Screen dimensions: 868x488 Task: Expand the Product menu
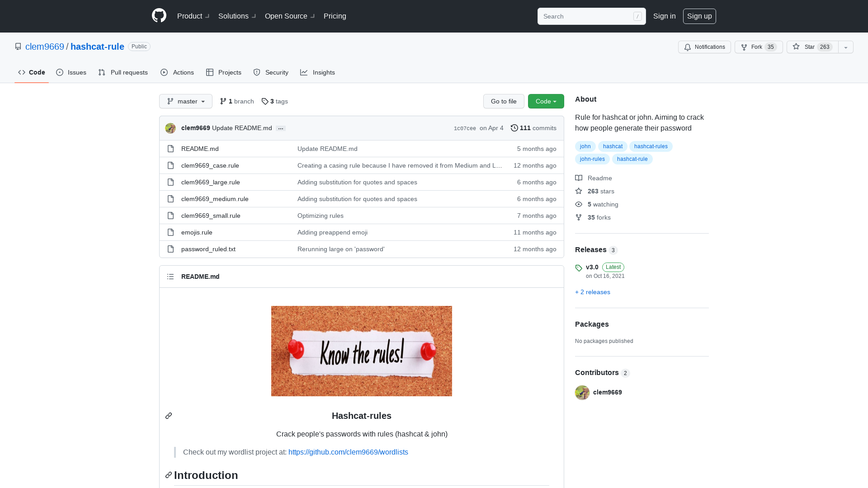(x=193, y=16)
